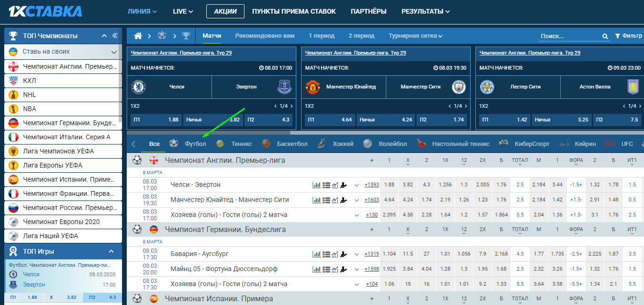This screenshot has width=644, height=305.
Task: Open bar-chart statistics for Челси - Эвертон
Action: pyautogui.click(x=317, y=185)
